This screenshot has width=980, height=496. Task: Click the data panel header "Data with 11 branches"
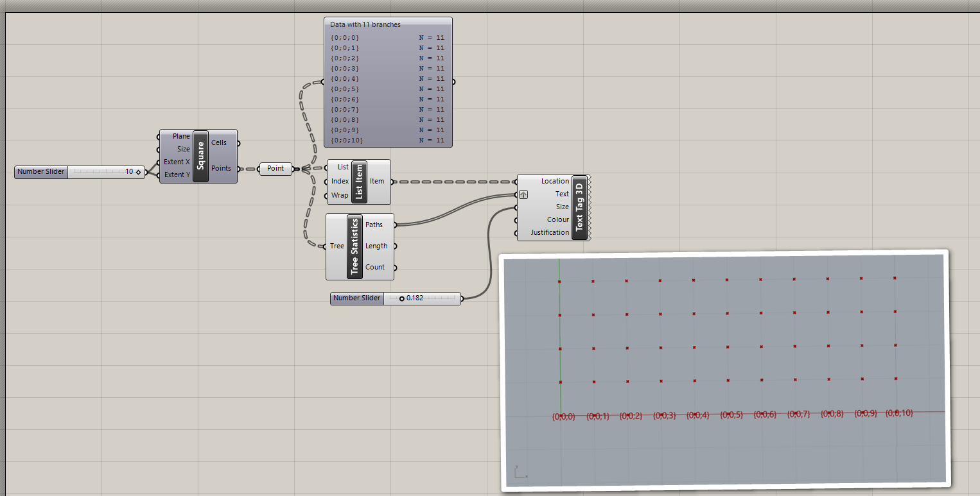tap(365, 25)
